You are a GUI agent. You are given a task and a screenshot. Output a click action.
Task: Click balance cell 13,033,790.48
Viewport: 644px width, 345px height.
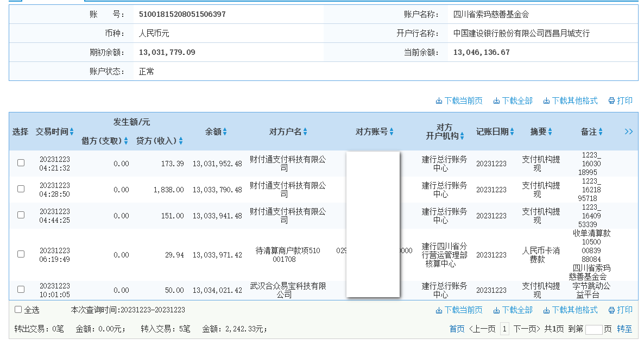[217, 190]
